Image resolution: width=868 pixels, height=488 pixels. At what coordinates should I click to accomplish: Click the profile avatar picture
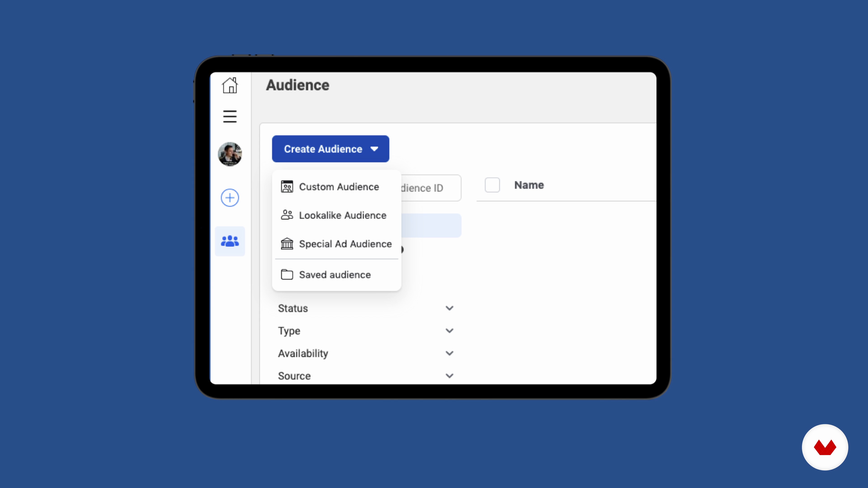(230, 154)
